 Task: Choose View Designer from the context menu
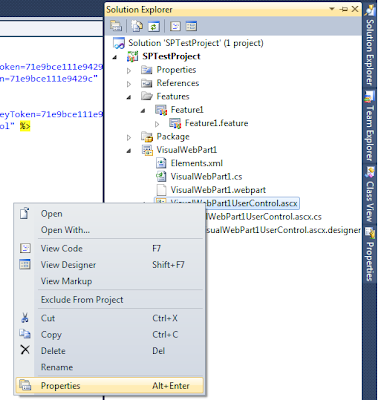(109, 265)
